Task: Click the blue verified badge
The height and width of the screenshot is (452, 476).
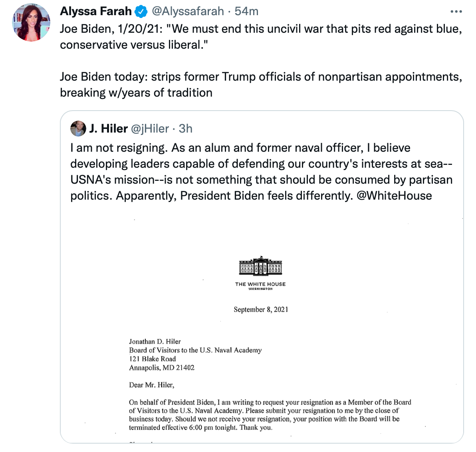Action: [x=141, y=12]
